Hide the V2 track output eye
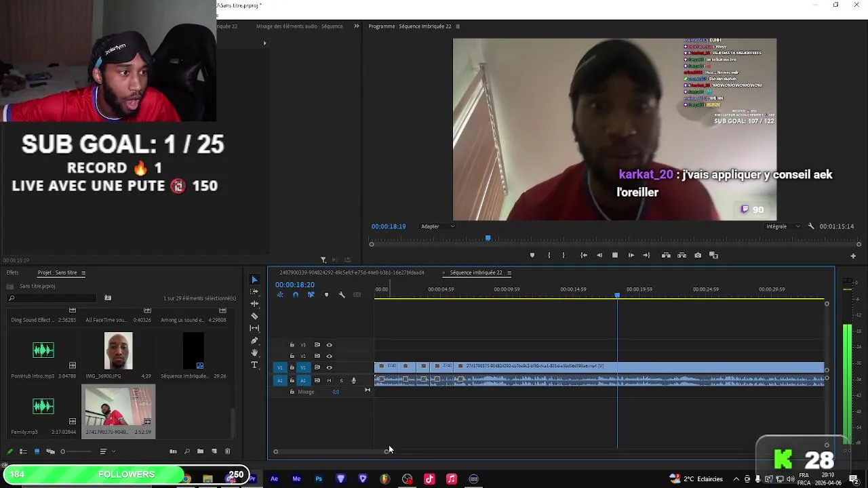Image resolution: width=868 pixels, height=488 pixels. (330, 356)
